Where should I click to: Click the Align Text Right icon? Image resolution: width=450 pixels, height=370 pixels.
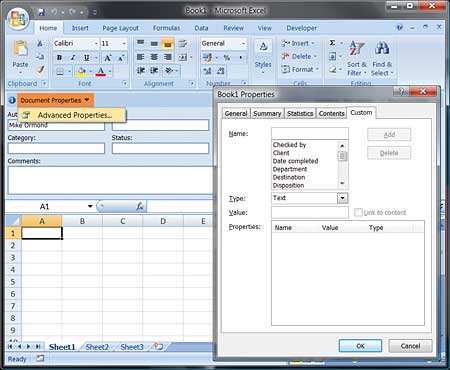click(168, 57)
